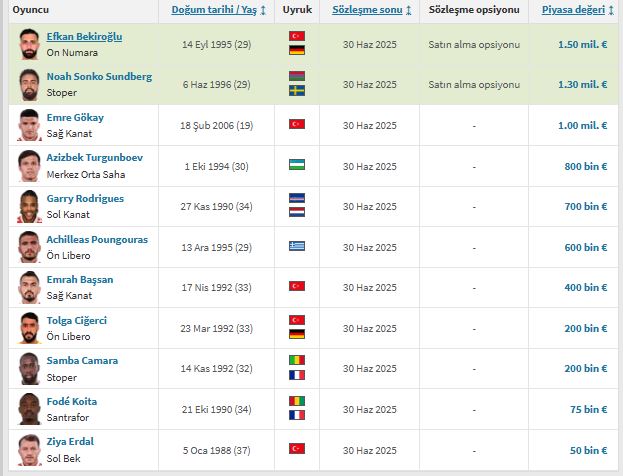Click the Sözleşme opsiyonu column header
The height and width of the screenshot is (476, 623).
[473, 10]
